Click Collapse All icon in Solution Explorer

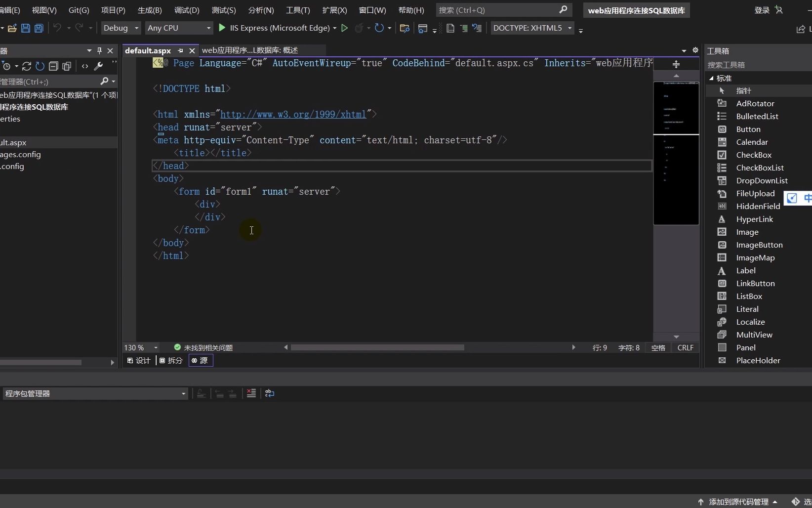pos(53,66)
